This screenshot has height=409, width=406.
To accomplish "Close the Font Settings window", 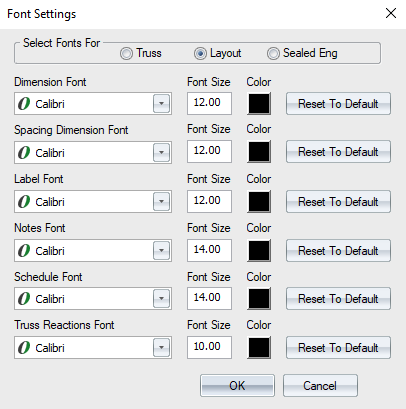I will (391, 13).
